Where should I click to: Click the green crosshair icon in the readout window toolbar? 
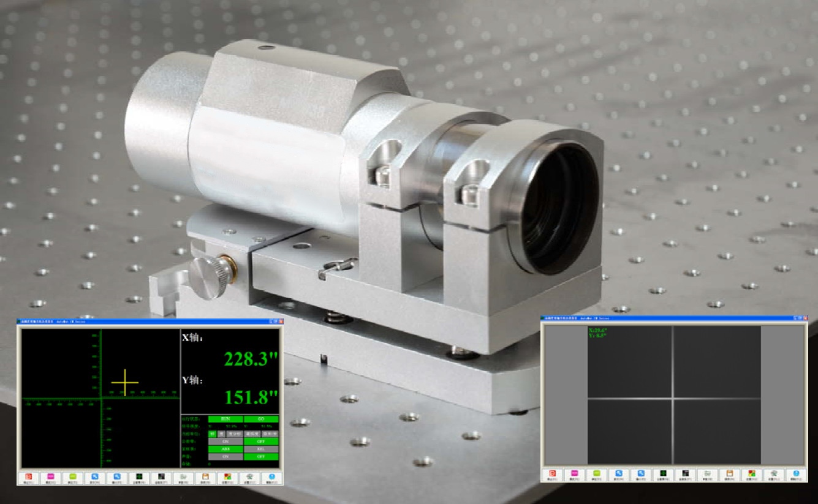pos(139,477)
